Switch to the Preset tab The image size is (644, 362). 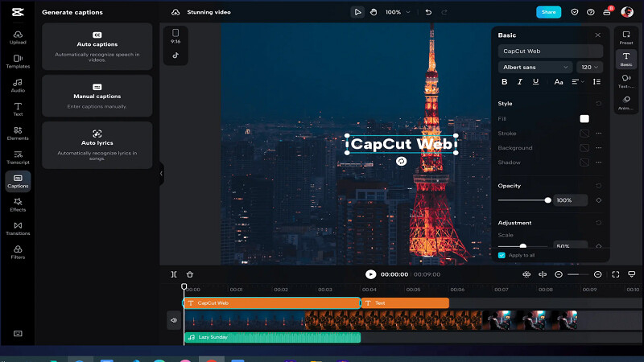point(626,37)
